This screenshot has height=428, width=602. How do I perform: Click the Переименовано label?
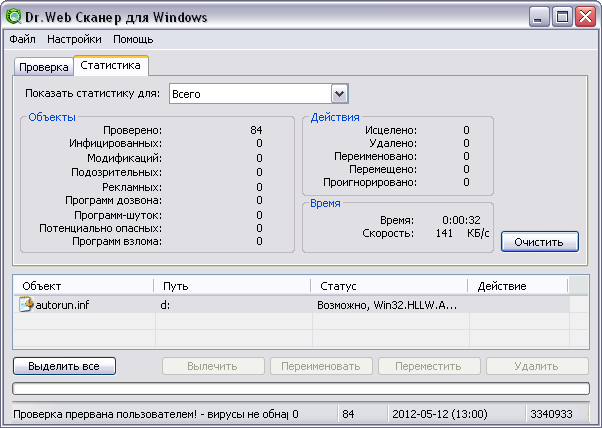375,156
